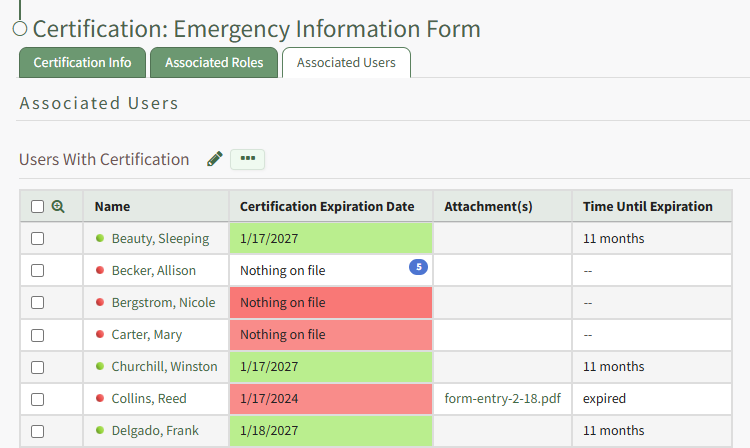Select the checkbox for Churchill, Winston
The image size is (750, 448).
37,367
